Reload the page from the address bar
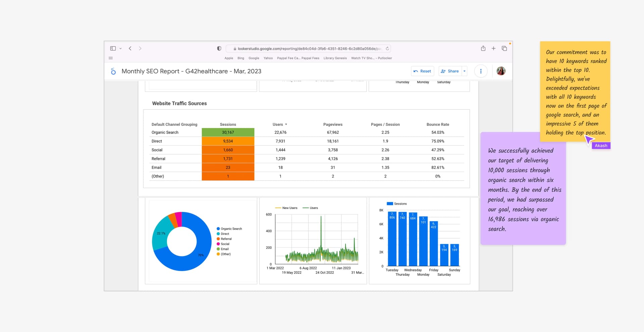Image resolution: width=644 pixels, height=332 pixels. [387, 49]
